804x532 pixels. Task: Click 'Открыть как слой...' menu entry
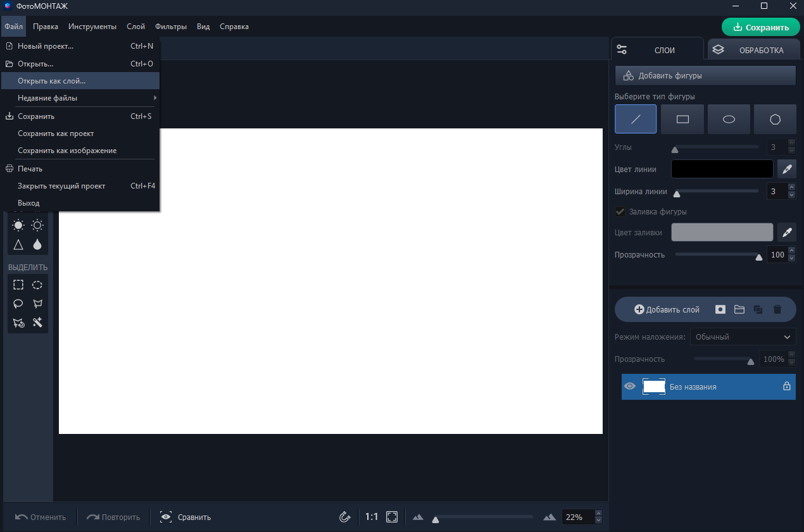80,81
